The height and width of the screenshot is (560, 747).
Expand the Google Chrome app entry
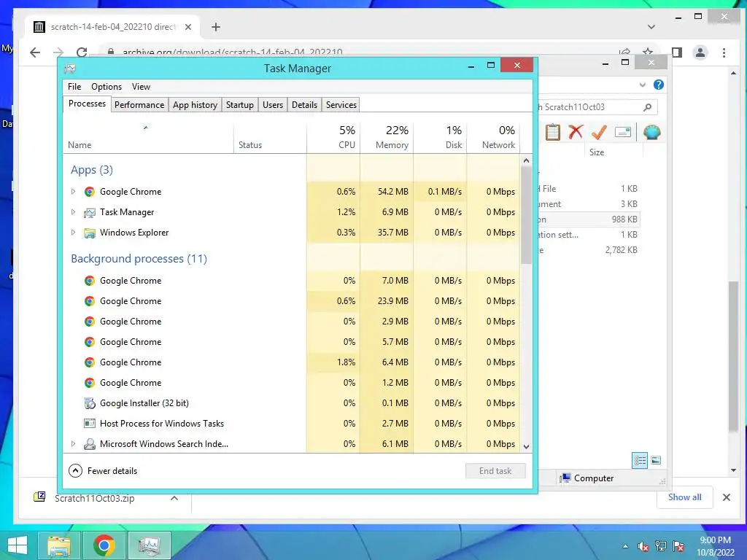73,192
